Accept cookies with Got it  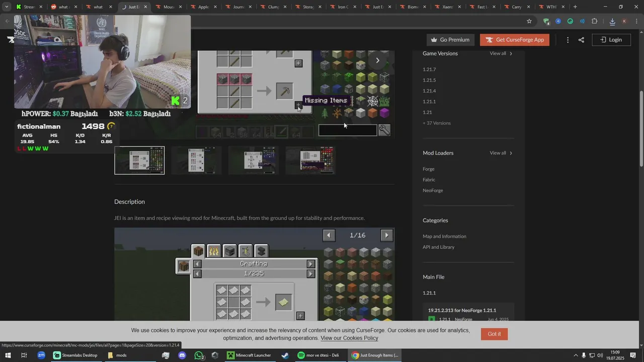point(494,334)
